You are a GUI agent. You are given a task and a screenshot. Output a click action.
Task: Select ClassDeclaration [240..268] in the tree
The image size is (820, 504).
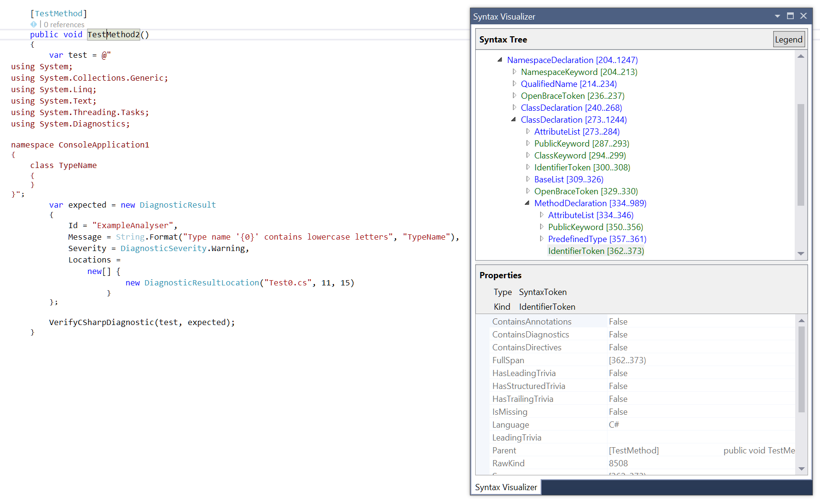[571, 108]
